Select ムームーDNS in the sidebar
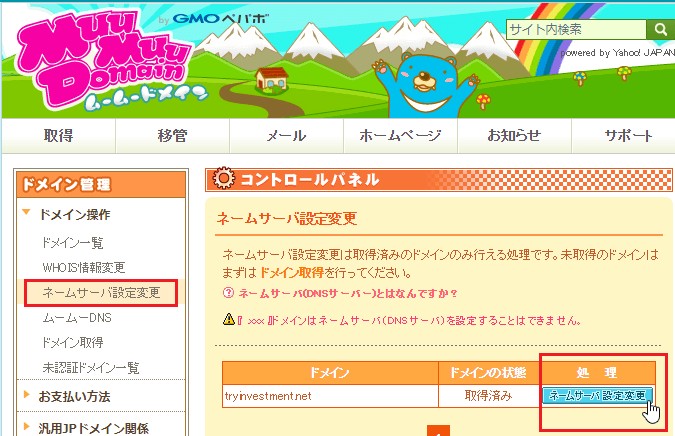The width and height of the screenshot is (675, 436). point(77,318)
